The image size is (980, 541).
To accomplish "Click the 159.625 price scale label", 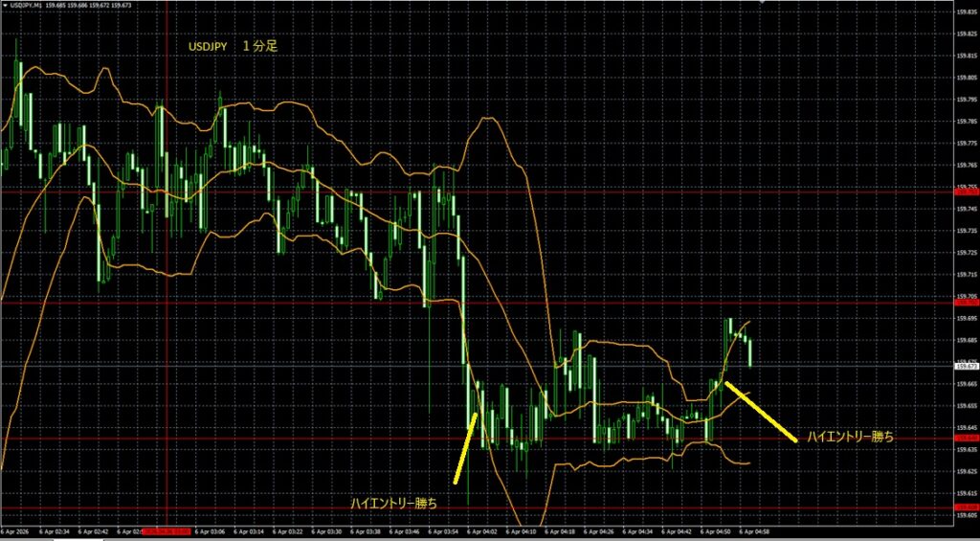I will 968,471.
